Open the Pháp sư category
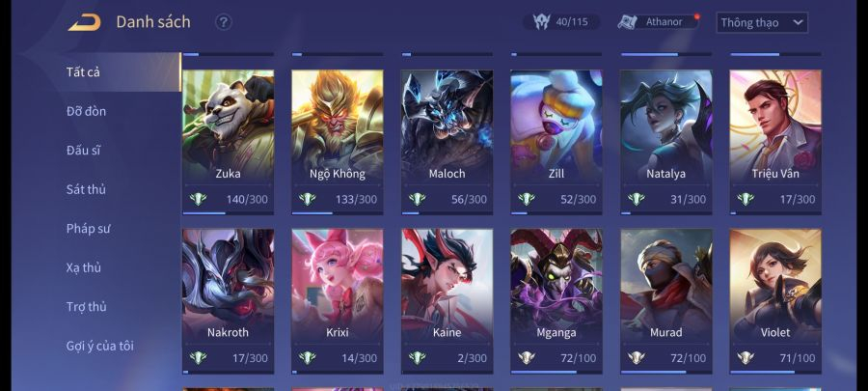The width and height of the screenshot is (868, 391). (88, 229)
